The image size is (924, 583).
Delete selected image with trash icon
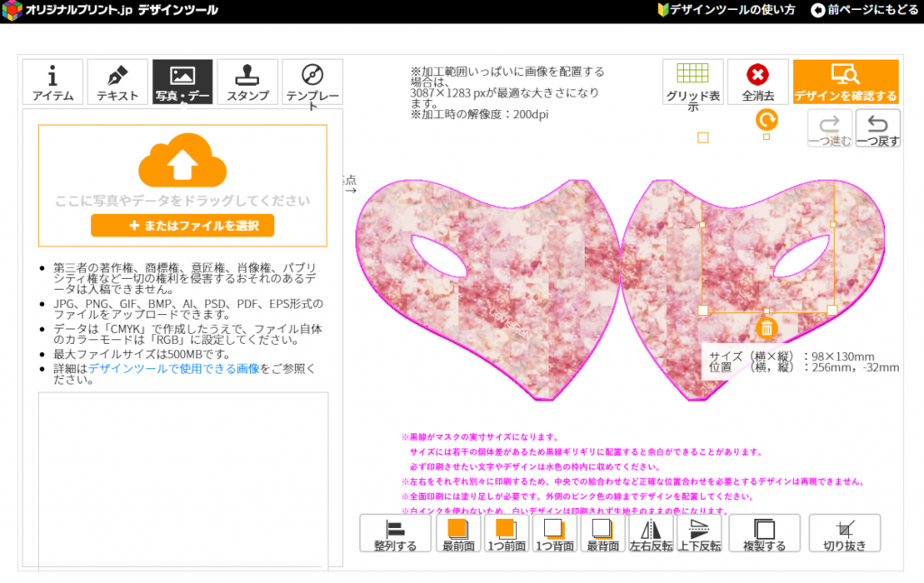(x=766, y=329)
